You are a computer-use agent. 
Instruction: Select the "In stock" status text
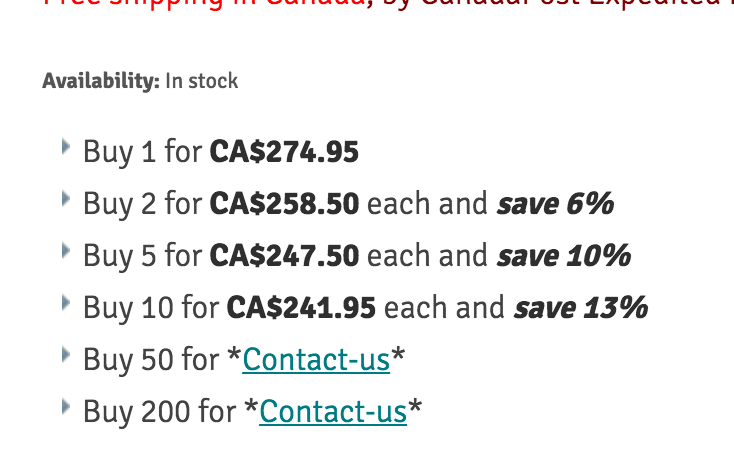(x=202, y=81)
